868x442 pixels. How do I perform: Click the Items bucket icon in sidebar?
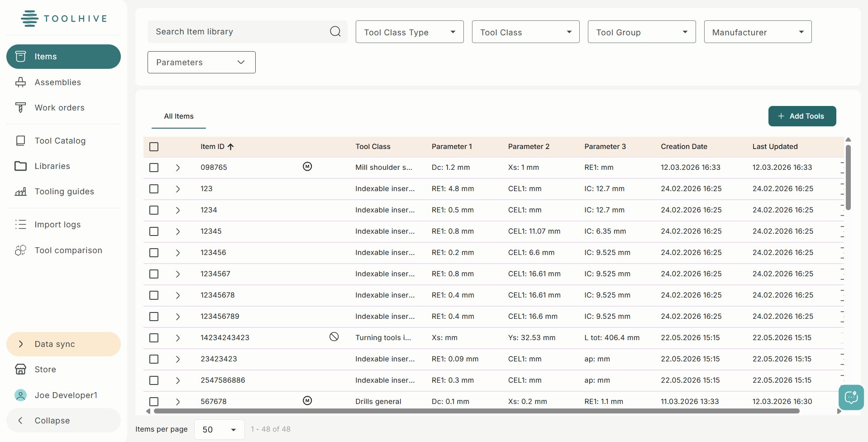20,57
